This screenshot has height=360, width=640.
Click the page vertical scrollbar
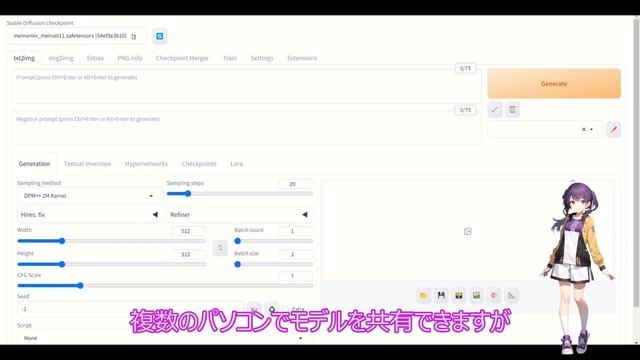(x=636, y=163)
